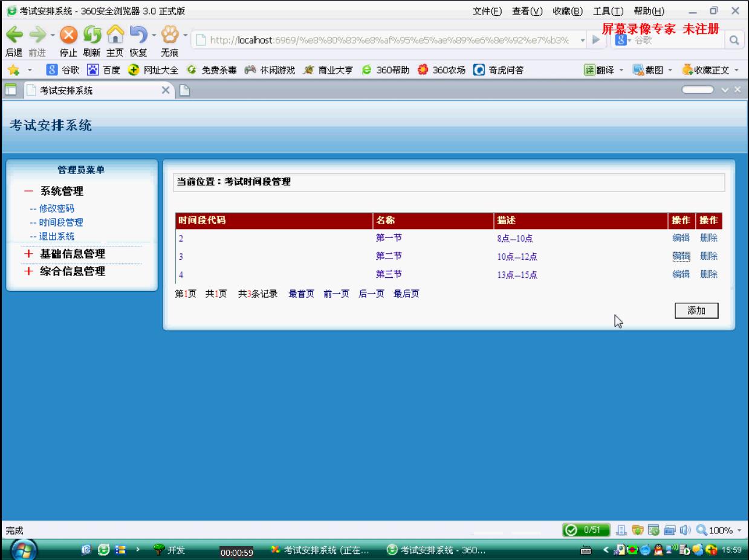The height and width of the screenshot is (560, 749).
Task: Click the new tab page icon
Action: [x=186, y=91]
